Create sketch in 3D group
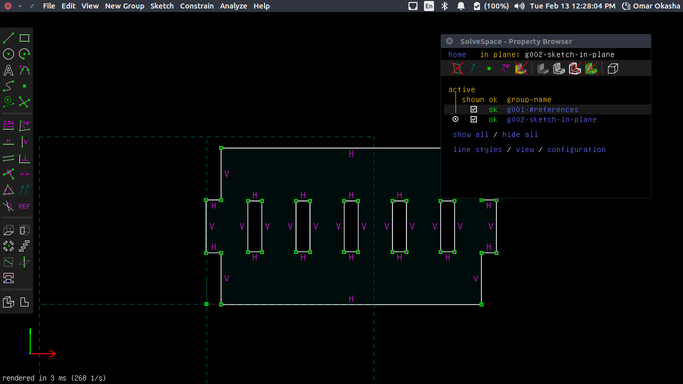 click(24, 262)
